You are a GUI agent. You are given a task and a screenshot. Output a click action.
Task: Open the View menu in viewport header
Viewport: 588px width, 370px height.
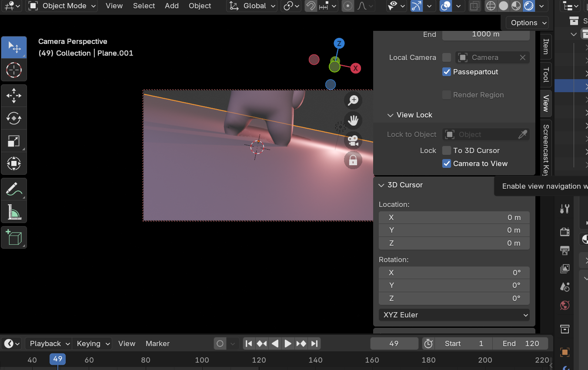coord(114,6)
